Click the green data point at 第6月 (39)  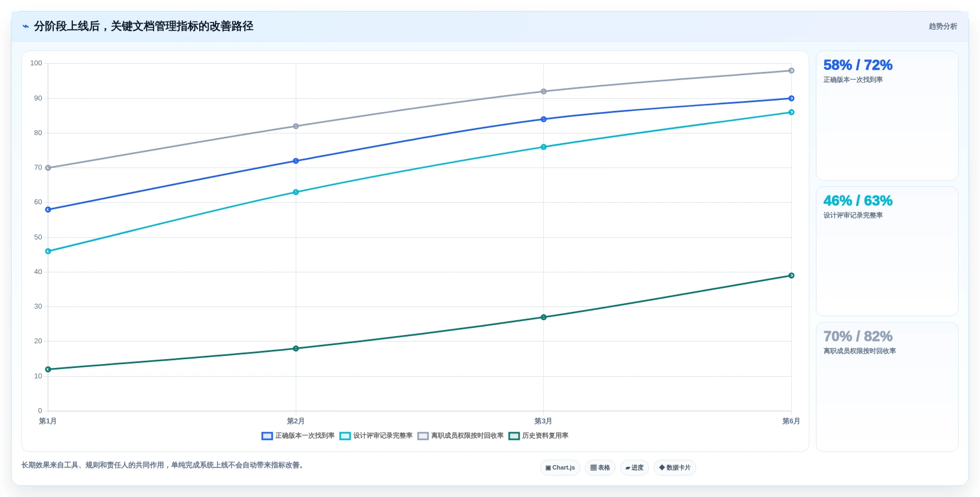(x=791, y=276)
